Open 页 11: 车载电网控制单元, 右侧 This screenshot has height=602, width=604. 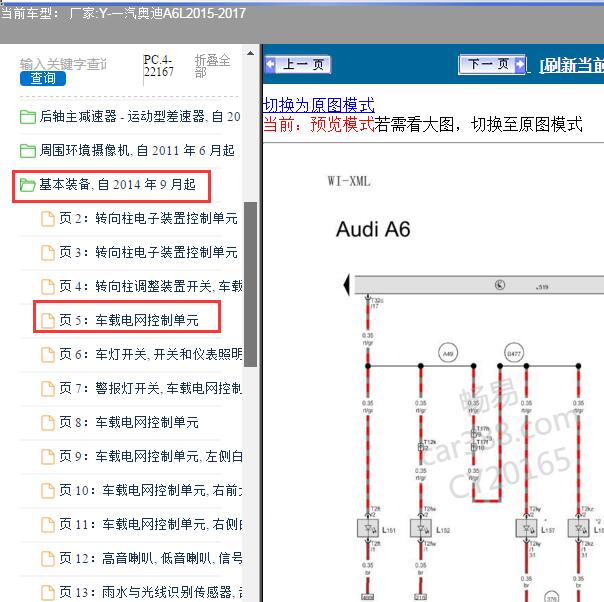point(151,524)
